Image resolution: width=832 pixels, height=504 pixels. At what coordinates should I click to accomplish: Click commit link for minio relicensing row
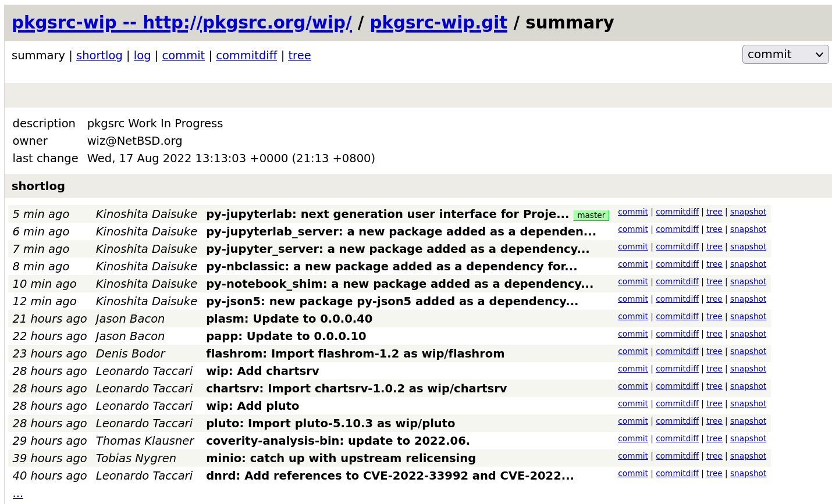pos(632,456)
